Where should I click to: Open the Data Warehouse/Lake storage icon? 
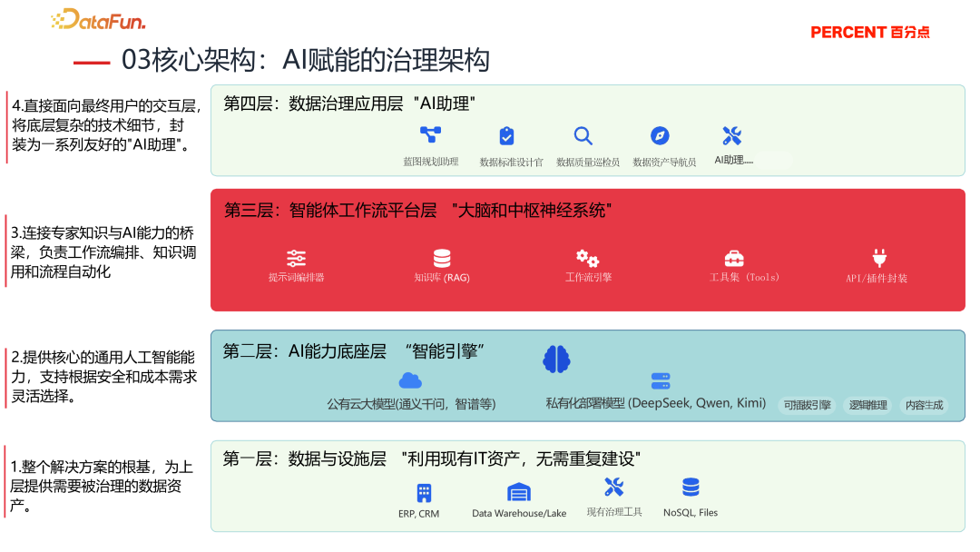point(519,490)
